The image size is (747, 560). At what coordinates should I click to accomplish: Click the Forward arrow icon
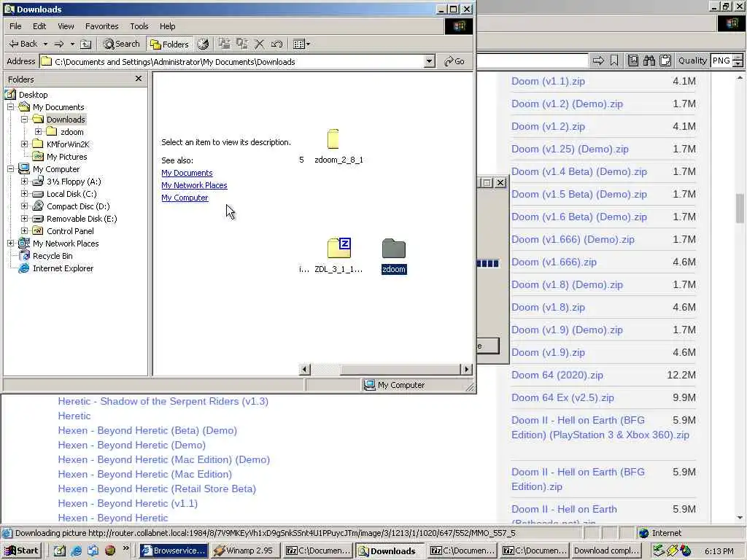(59, 44)
